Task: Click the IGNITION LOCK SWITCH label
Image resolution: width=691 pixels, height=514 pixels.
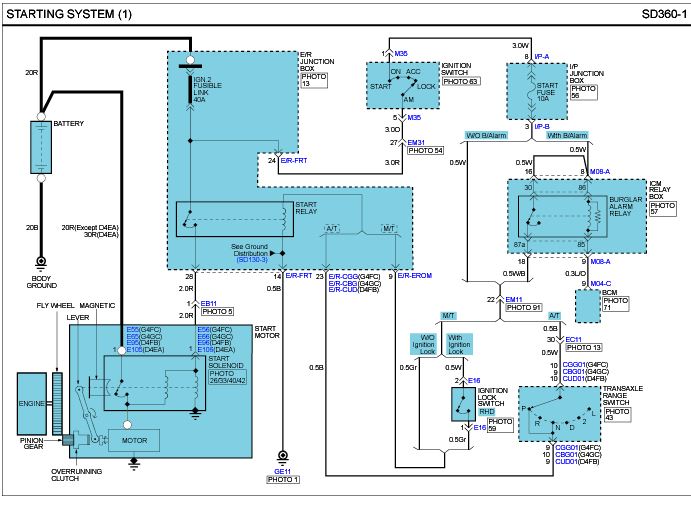Action: coord(493,397)
